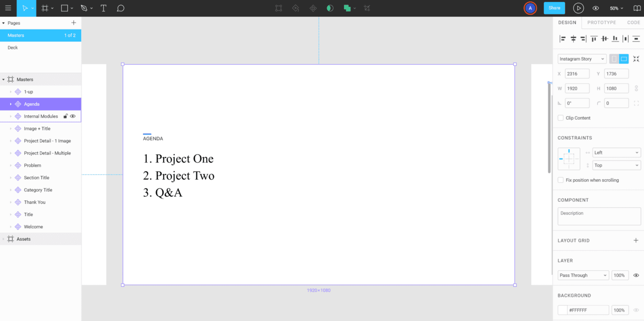644x321 pixels.
Task: Expand the Agenda component layer
Action: pyautogui.click(x=11, y=104)
